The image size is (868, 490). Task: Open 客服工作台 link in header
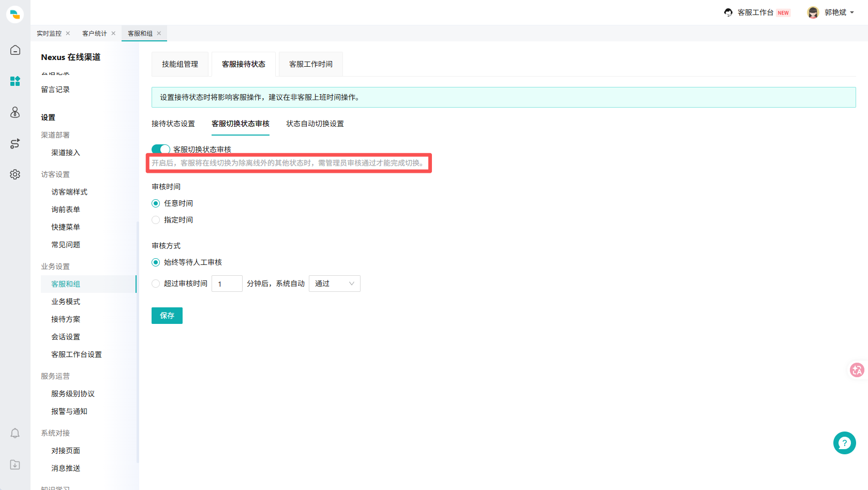tap(756, 12)
